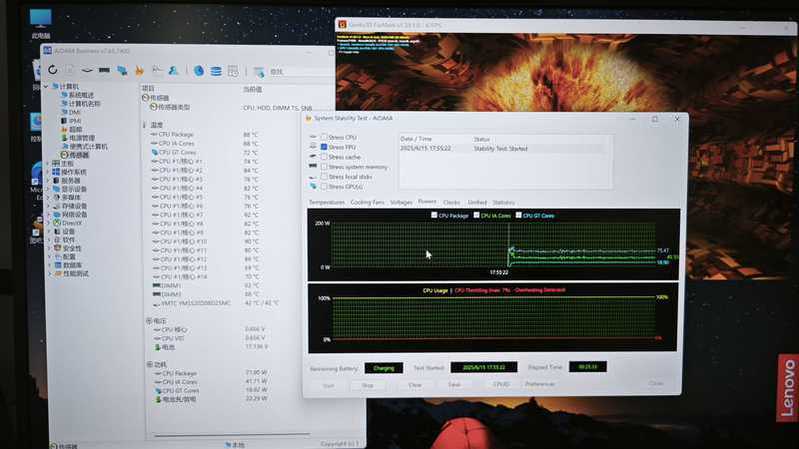Switch to the Temperatures tab
The width and height of the screenshot is (799, 449).
327,202
